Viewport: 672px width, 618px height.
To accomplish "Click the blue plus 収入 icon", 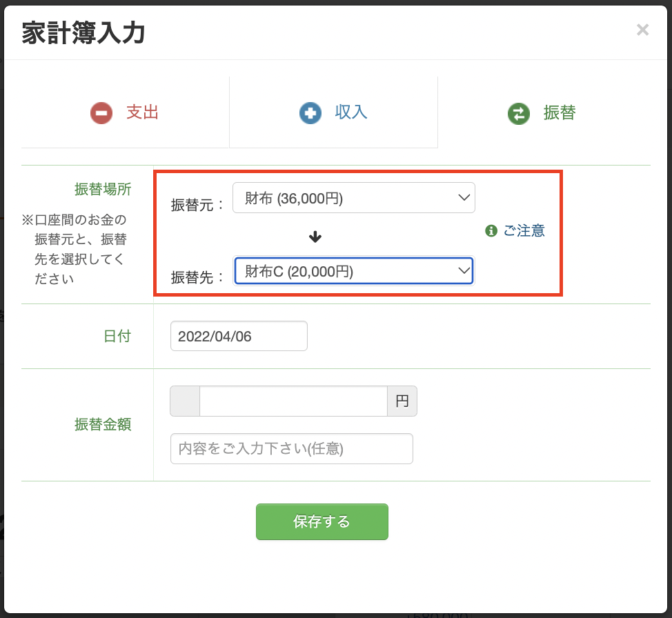I will coord(310,113).
